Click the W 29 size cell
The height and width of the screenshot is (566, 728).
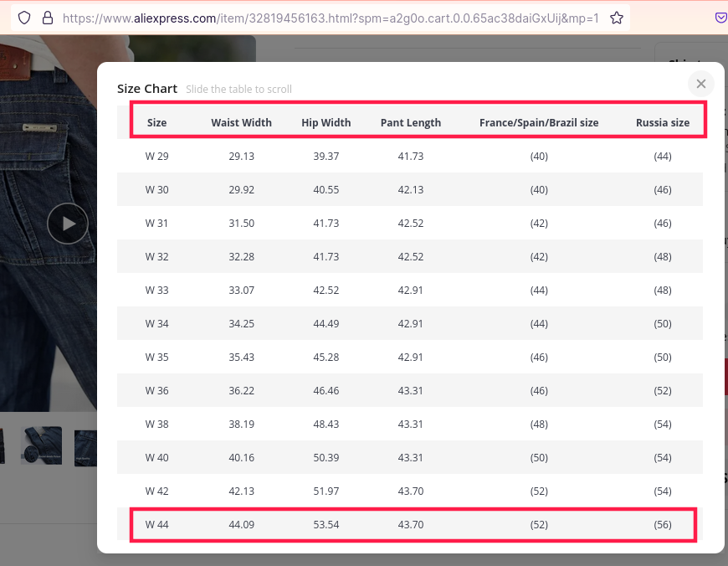[156, 157]
